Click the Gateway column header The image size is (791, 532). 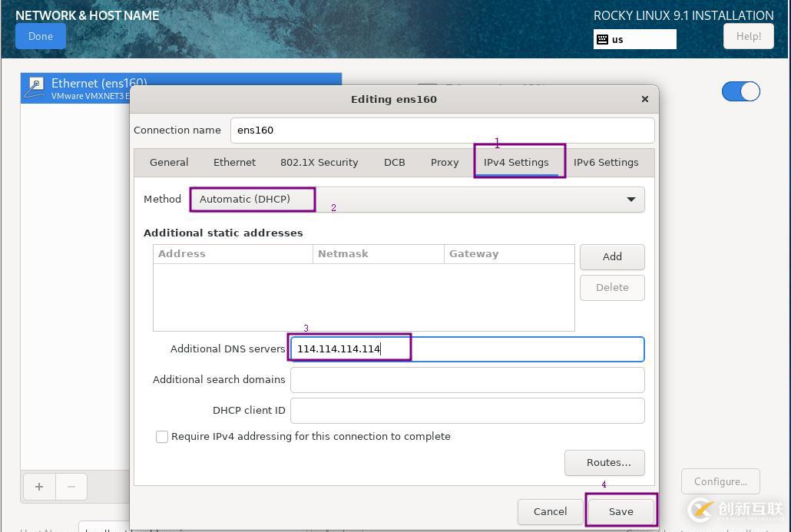tap(509, 254)
